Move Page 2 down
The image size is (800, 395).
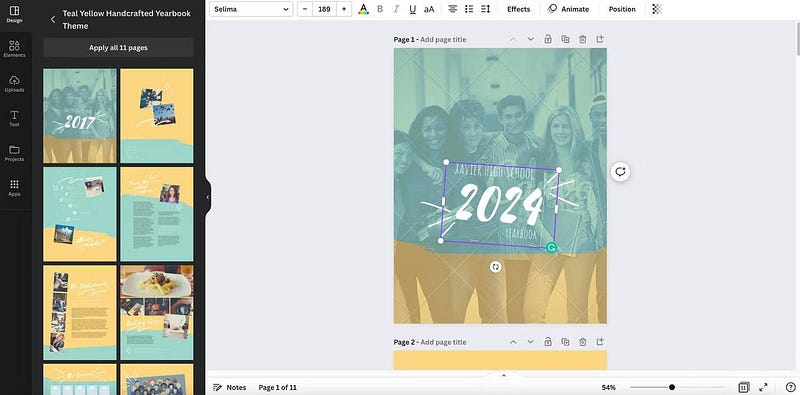[531, 342]
